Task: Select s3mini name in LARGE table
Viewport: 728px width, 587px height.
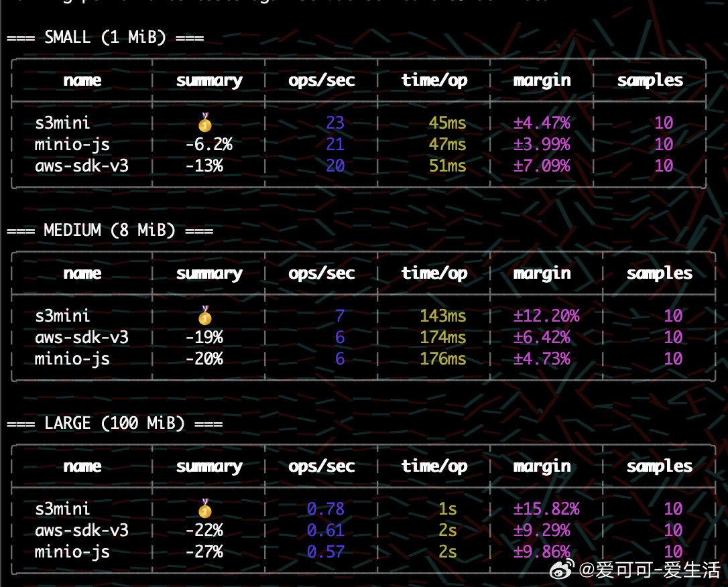Action: point(63,509)
